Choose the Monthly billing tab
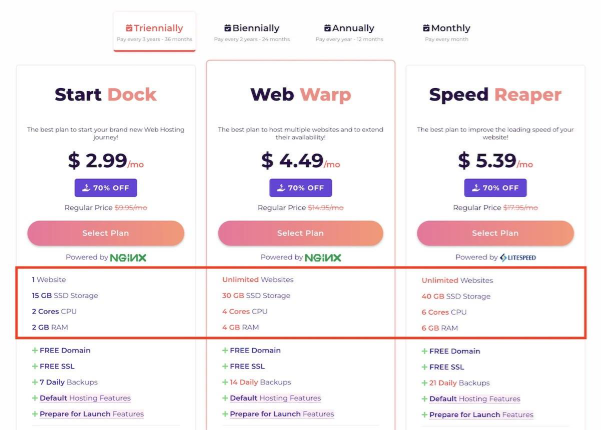 coord(446,32)
